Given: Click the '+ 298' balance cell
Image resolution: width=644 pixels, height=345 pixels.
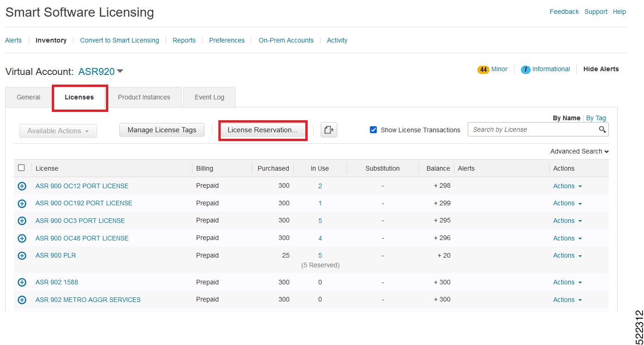Looking at the screenshot, I should click(x=442, y=185).
